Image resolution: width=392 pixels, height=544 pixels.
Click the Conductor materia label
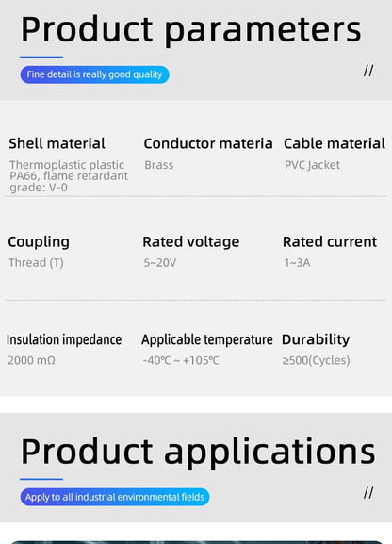pos(208,143)
